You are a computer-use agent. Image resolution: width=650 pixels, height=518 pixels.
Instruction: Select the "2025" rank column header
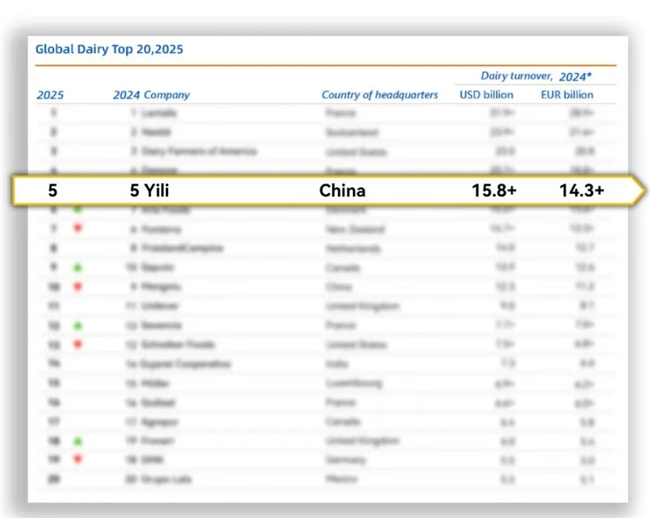coord(50,95)
